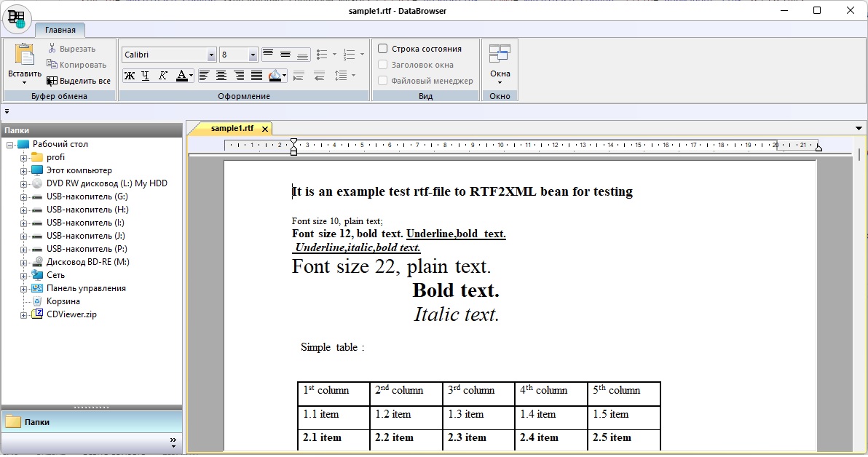Enable the Строка состояния checkbox
868x457 pixels.
(383, 49)
